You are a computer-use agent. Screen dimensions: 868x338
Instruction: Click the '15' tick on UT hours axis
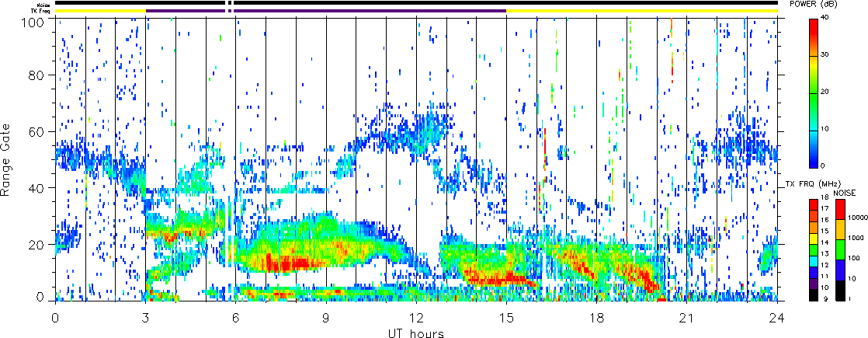506,317
